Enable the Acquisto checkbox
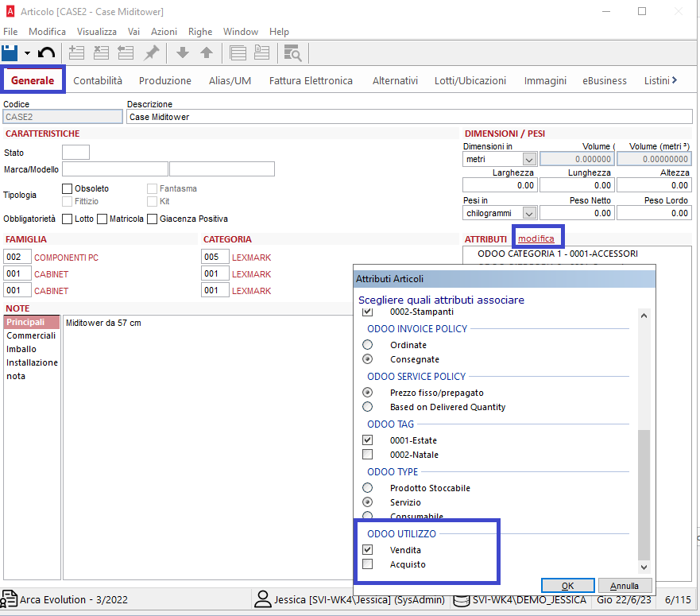 point(367,564)
